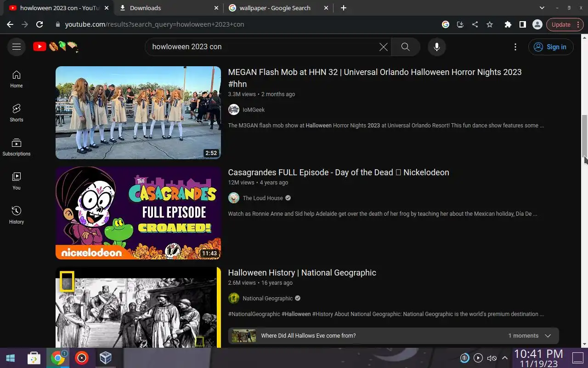The width and height of the screenshot is (588, 368).
Task: Click the numbered circle tray icon
Action: point(464,358)
